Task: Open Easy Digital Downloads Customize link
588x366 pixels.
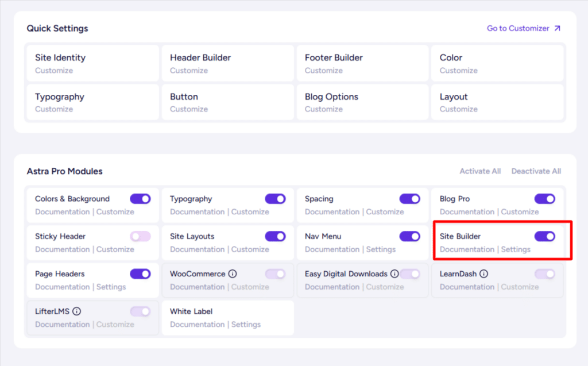Action: pos(385,287)
